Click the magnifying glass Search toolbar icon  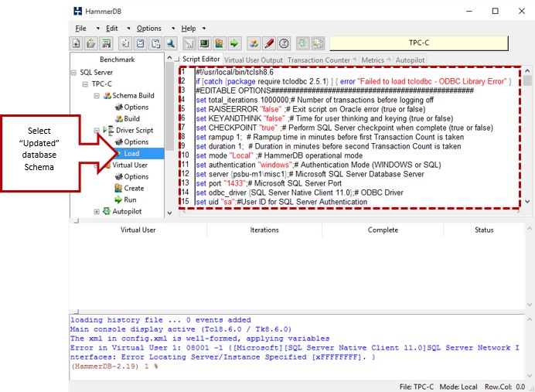click(170, 43)
